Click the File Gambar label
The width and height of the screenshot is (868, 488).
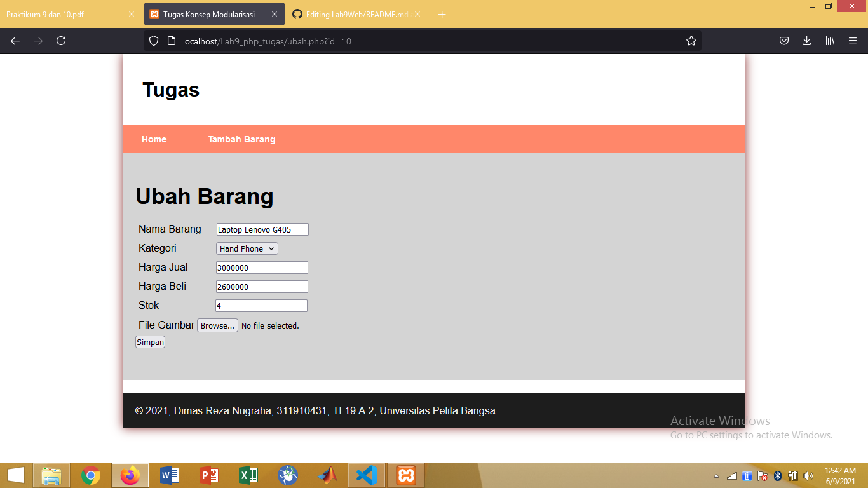(x=166, y=325)
